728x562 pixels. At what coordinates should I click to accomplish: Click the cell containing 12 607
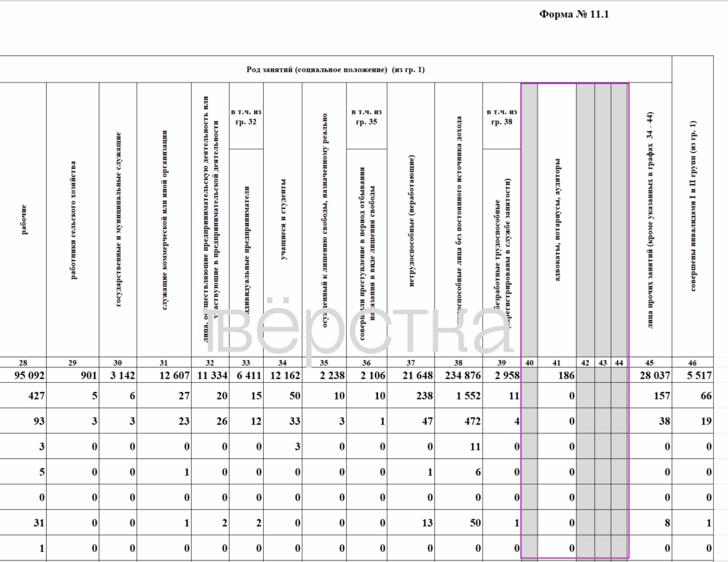coord(164,376)
